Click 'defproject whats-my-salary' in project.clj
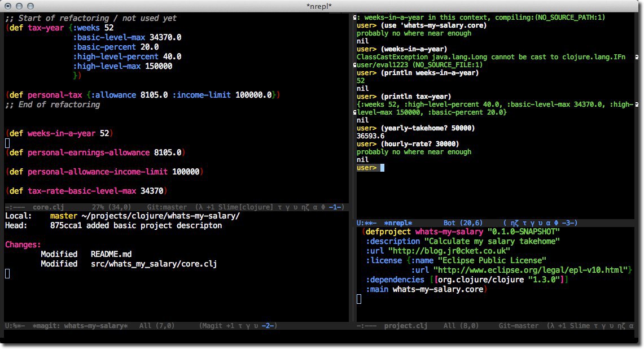The height and width of the screenshot is (349, 644). point(424,232)
